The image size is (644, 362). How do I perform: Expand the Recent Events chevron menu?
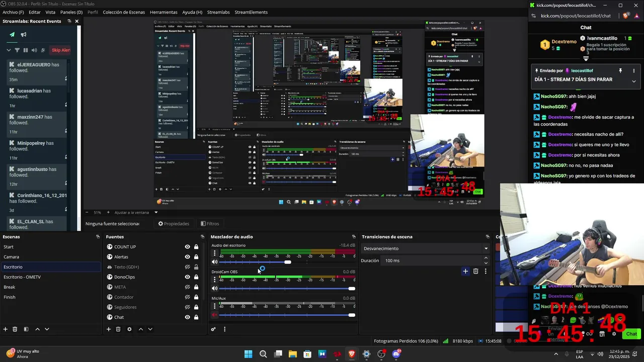[9, 50]
